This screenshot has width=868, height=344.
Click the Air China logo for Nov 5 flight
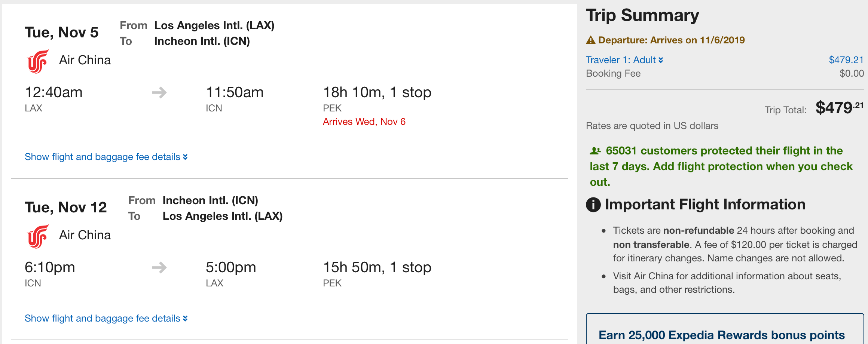pyautogui.click(x=38, y=61)
